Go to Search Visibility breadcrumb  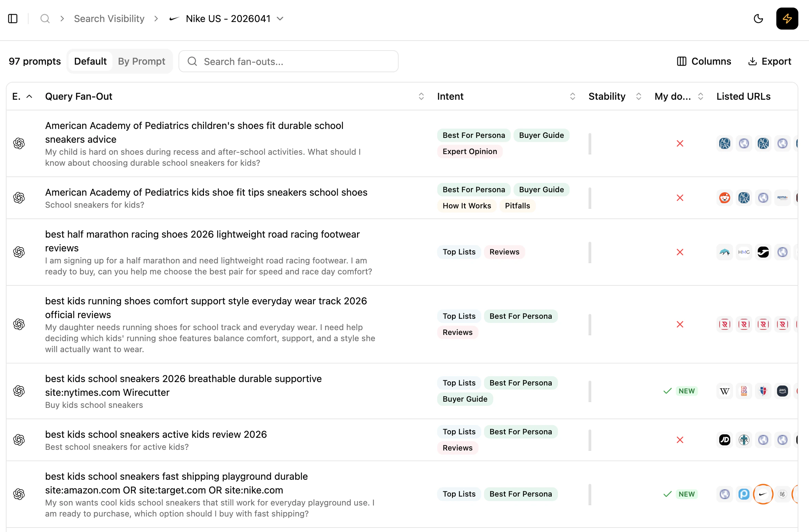[109, 19]
